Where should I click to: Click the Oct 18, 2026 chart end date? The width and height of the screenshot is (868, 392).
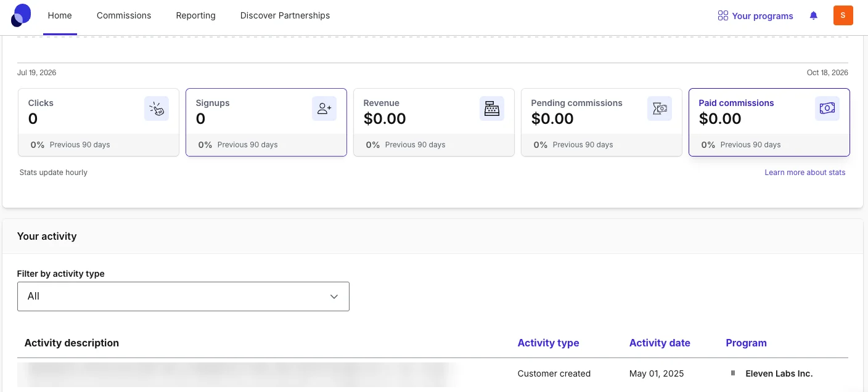tap(827, 73)
